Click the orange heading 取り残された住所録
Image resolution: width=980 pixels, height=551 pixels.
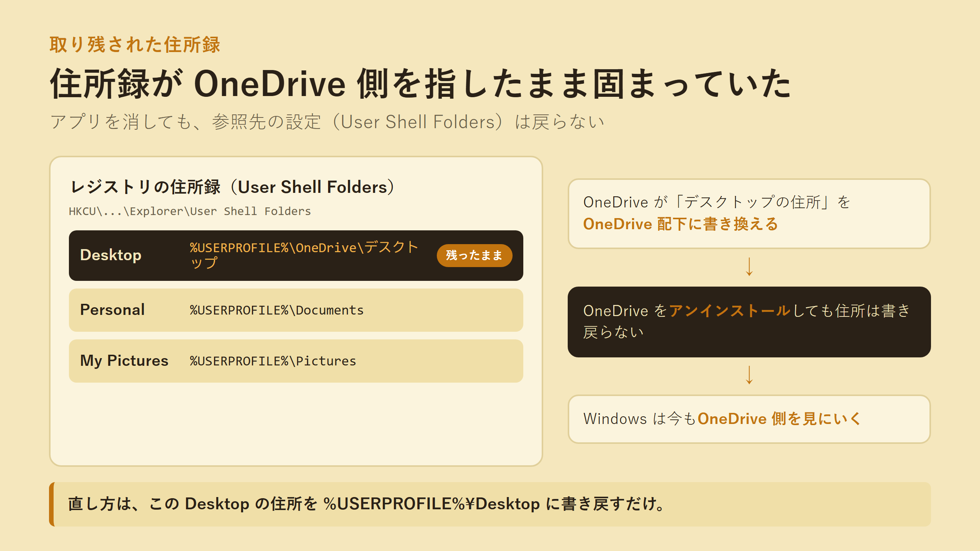click(135, 45)
